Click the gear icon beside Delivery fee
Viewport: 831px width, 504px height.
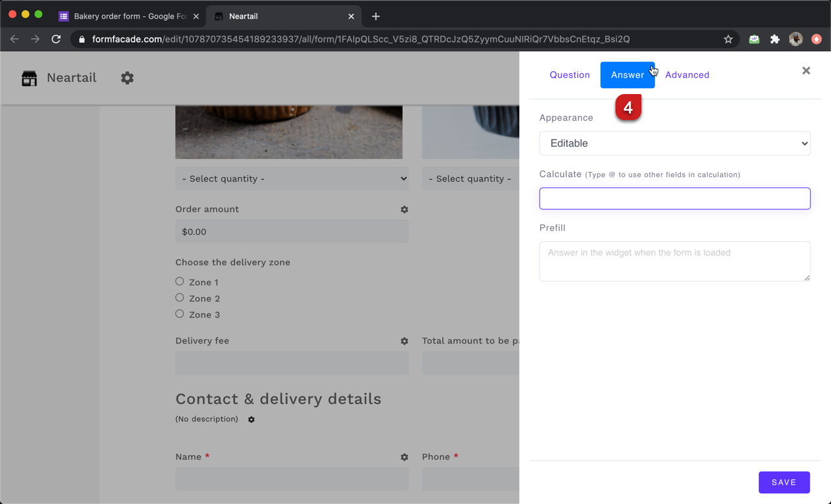coord(404,341)
